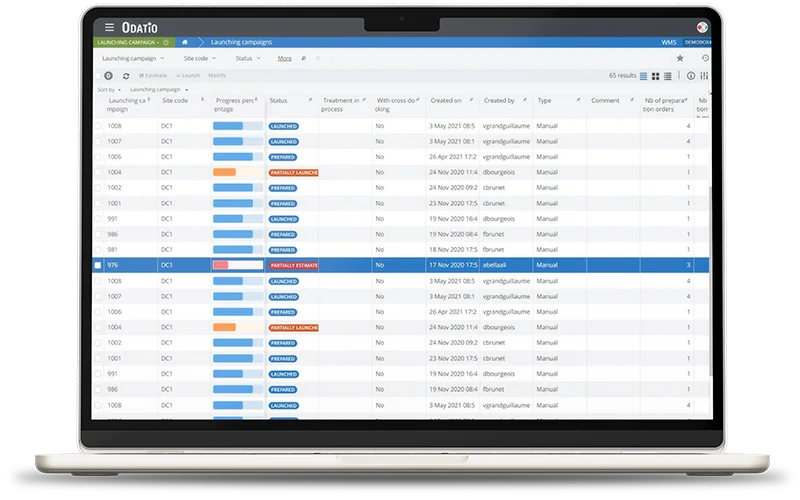Click the sort icon on Progress percentage column
The image size is (800, 500).
(256, 99)
